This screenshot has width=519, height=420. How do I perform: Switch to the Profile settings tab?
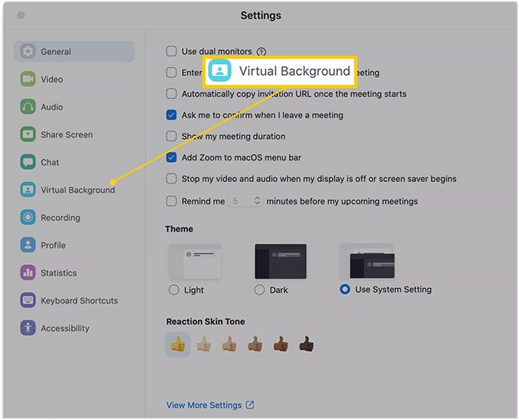[x=53, y=245]
